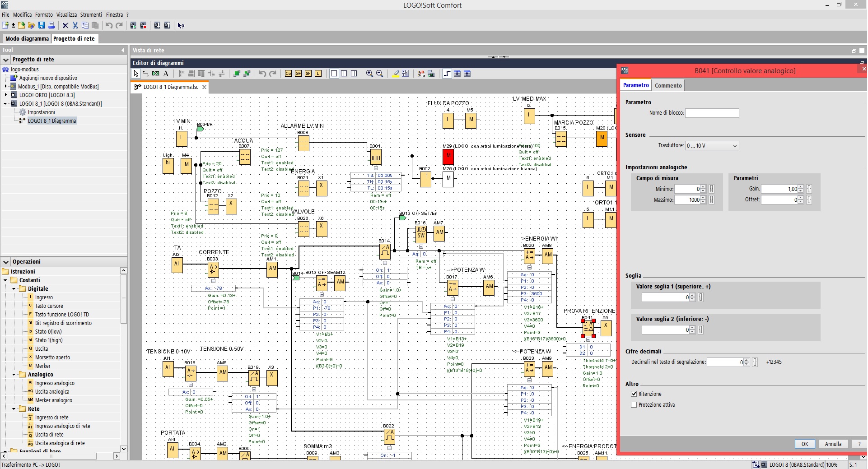Image resolution: width=868 pixels, height=469 pixels.
Task: Expand the Modbus_1 device tree node
Action: tap(6, 86)
